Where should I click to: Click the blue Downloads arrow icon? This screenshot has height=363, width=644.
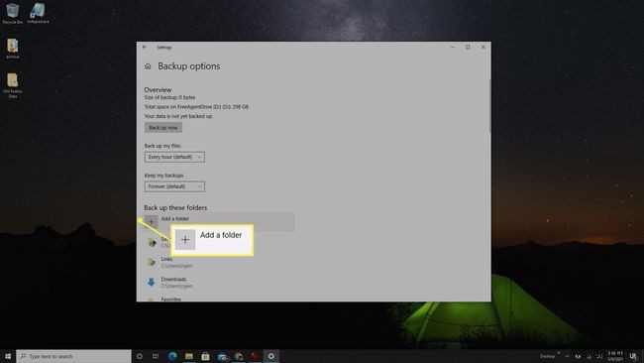152,282
